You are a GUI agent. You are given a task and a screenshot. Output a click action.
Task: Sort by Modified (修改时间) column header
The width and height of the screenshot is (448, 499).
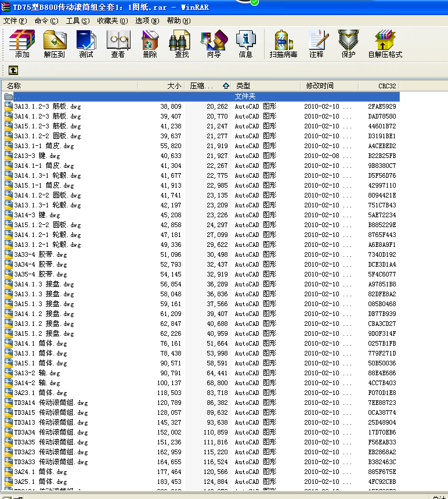click(x=330, y=86)
